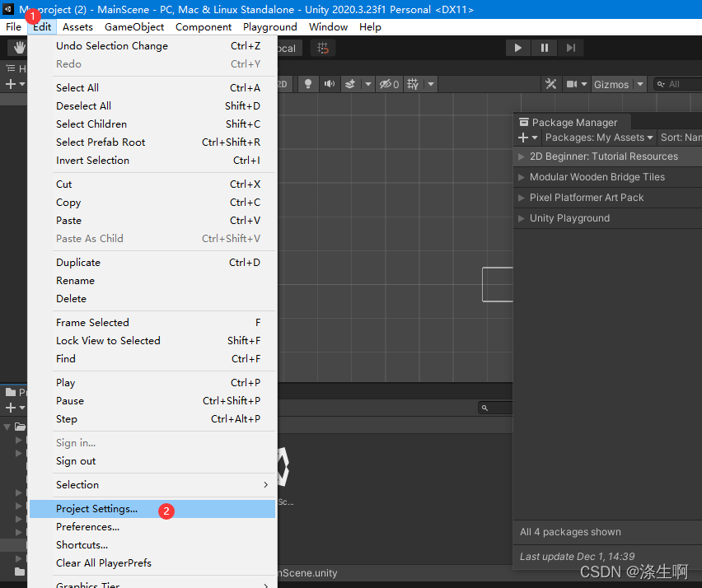Image resolution: width=702 pixels, height=588 pixels.
Task: Click Project panel add plus button
Action: (14, 408)
